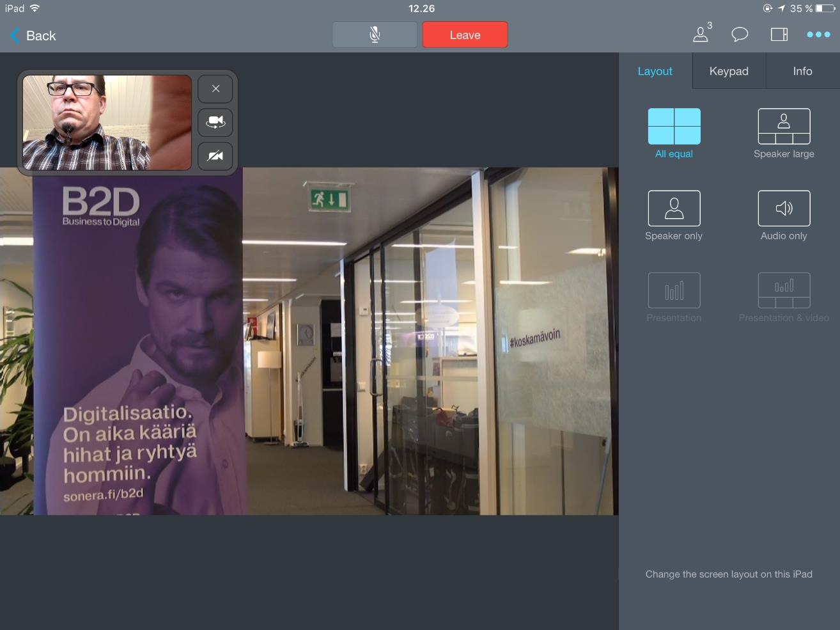Tap the Wi-Fi icon in status bar
Screen dimensions: 840x630
[x=35, y=8]
